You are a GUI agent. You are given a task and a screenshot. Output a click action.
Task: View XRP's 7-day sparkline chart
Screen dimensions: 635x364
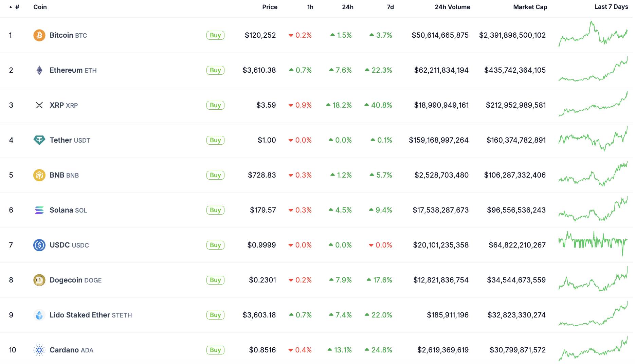[593, 104]
